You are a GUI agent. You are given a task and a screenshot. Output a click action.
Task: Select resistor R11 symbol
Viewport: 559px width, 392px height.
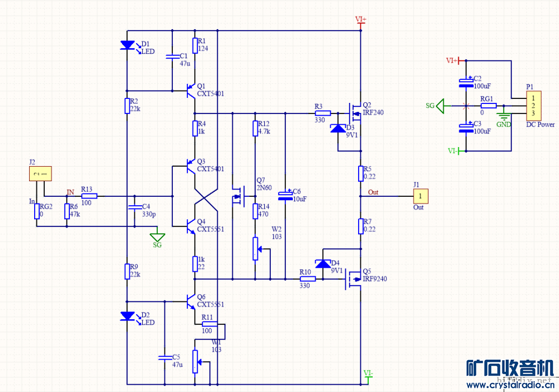pyautogui.click(x=210, y=324)
